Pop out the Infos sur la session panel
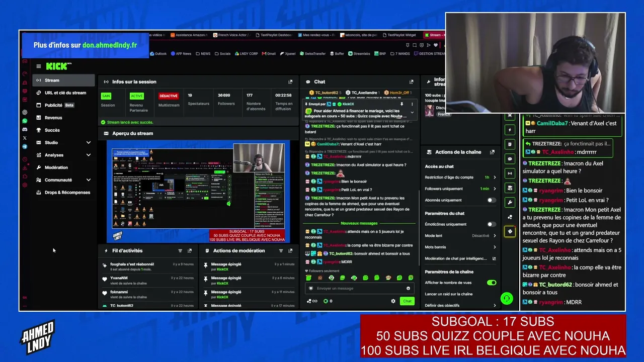644x362 pixels. [x=290, y=81]
